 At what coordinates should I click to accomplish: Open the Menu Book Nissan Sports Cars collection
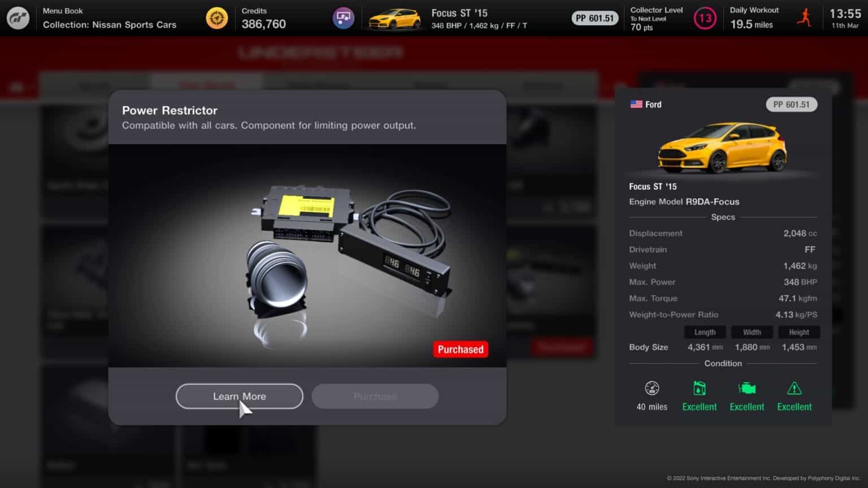tap(110, 18)
